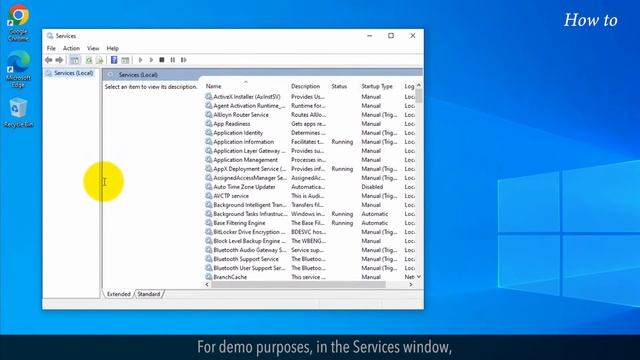
Task: Click the Log On As column header
Action: [x=409, y=87]
